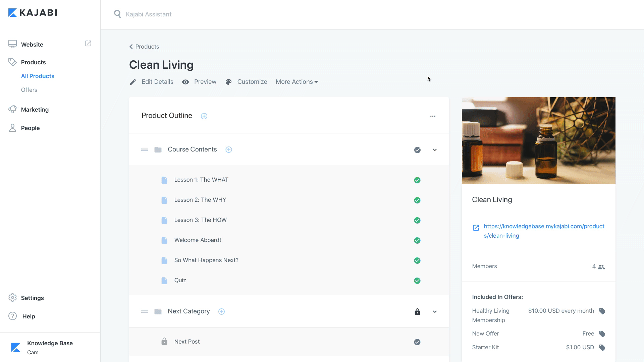This screenshot has height=362, width=644.
Task: Toggle the published checkmark on Lesson 1: The WHAT
Action: click(x=417, y=180)
